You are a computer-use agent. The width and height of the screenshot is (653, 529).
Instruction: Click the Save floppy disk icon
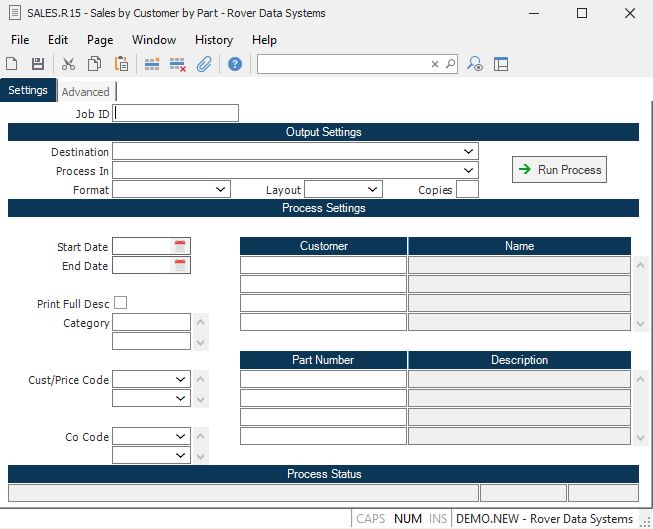tap(38, 64)
